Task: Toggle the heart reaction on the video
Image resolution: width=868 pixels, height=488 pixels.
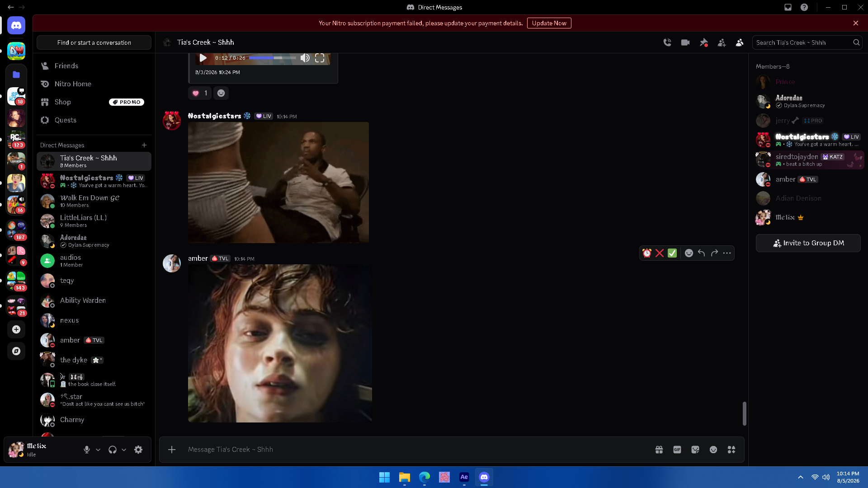Action: [x=200, y=93]
